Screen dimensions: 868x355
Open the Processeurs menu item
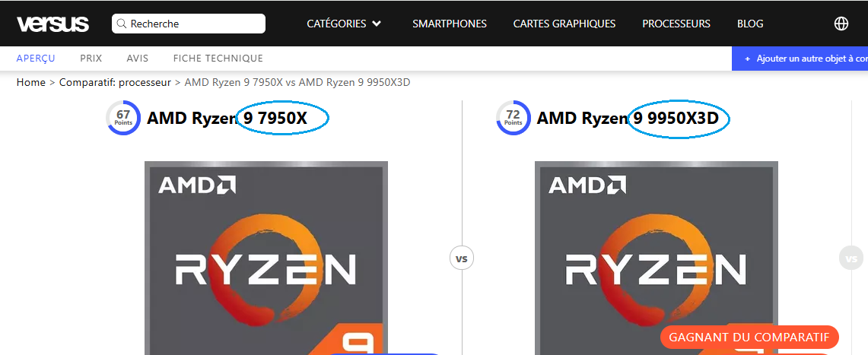pyautogui.click(x=676, y=24)
